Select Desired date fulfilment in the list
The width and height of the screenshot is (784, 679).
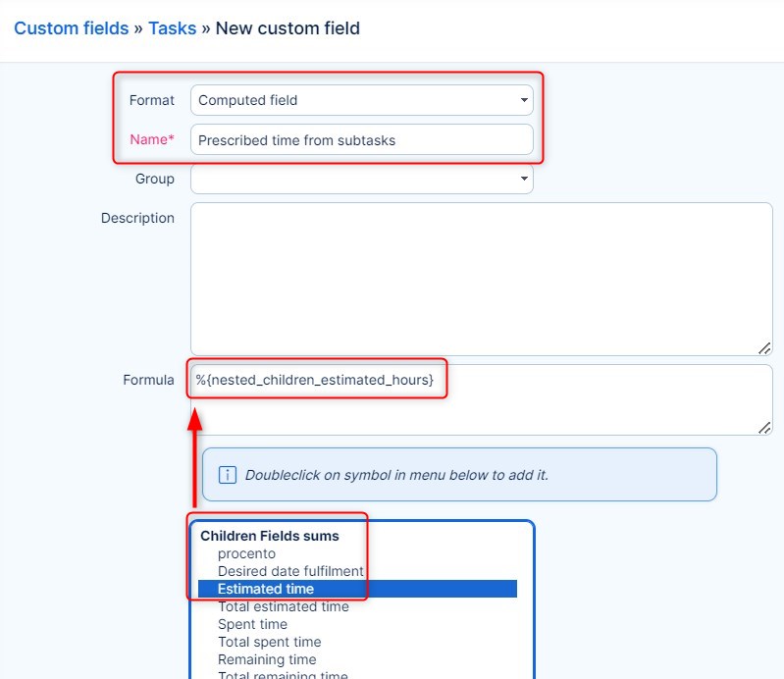290,571
